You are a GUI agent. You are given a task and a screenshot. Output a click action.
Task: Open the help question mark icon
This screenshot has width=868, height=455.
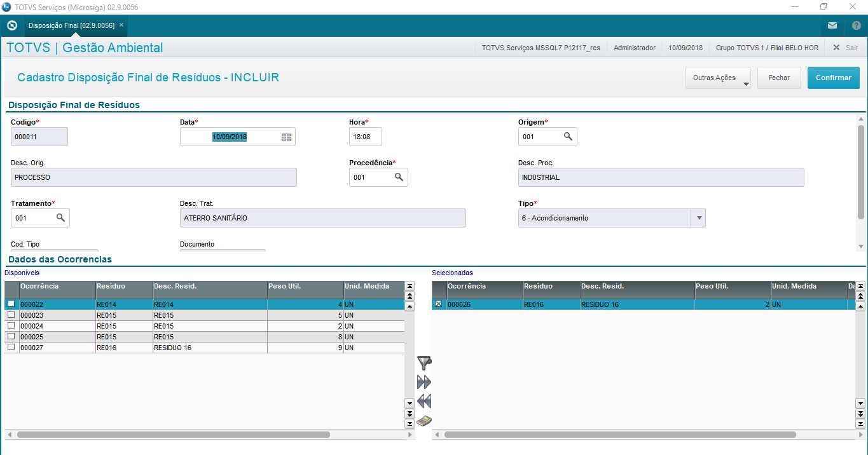coord(856,25)
